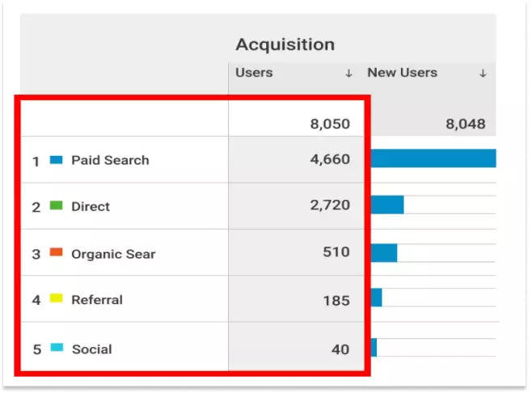The image size is (532, 397).
Task: Click the 8,050 total users value
Action: [x=330, y=124]
